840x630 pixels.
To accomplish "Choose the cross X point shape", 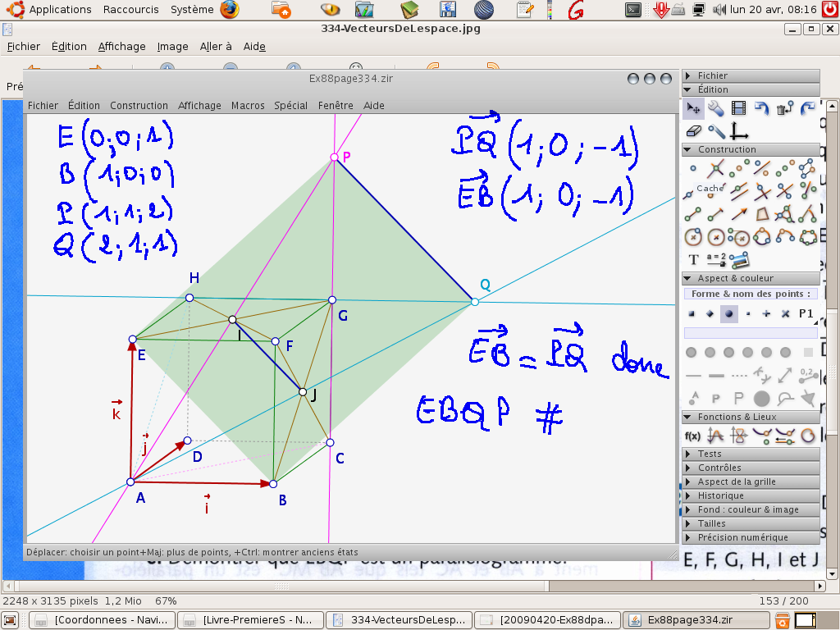I will point(785,313).
